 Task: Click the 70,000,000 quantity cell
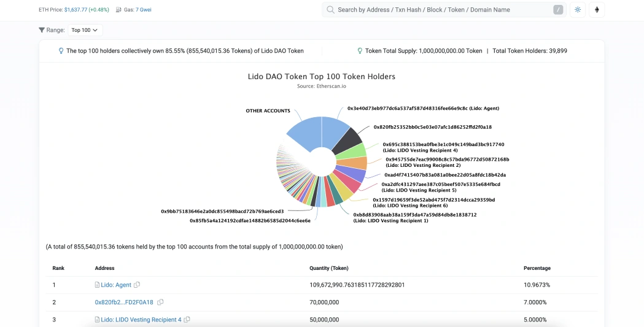click(x=324, y=302)
